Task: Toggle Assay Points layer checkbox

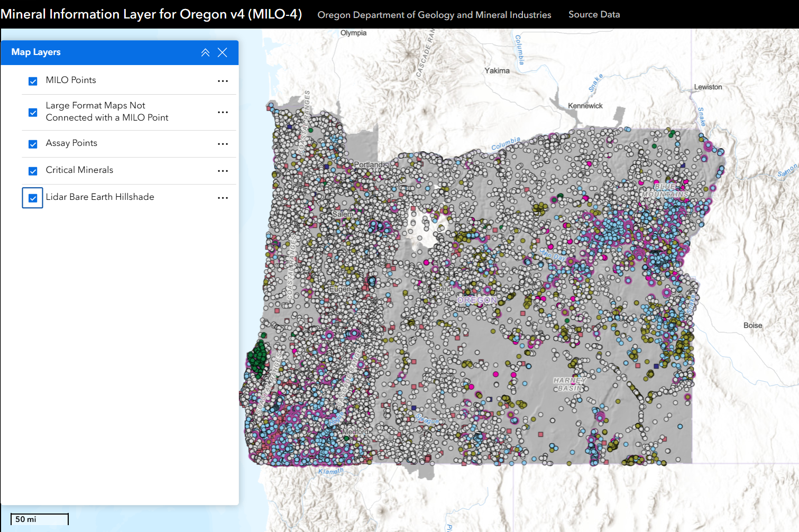Action: pyautogui.click(x=33, y=144)
